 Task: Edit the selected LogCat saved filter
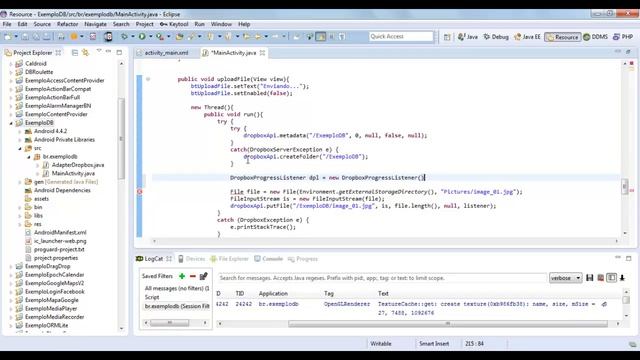click(x=204, y=276)
